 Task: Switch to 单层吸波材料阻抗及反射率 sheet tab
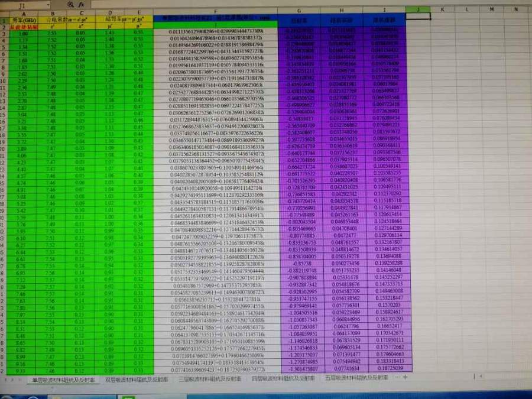[63, 380]
